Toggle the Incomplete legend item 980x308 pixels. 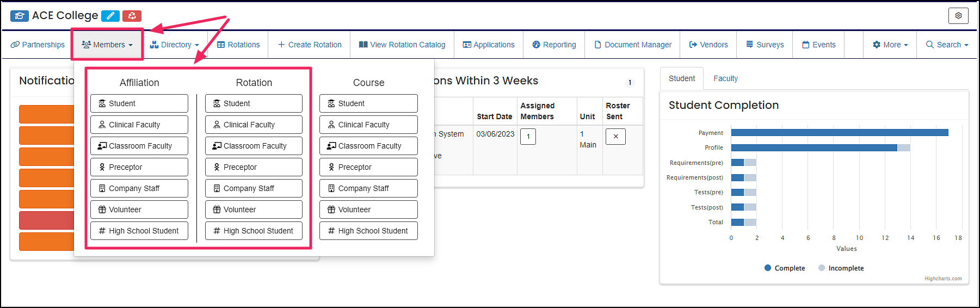pos(841,268)
